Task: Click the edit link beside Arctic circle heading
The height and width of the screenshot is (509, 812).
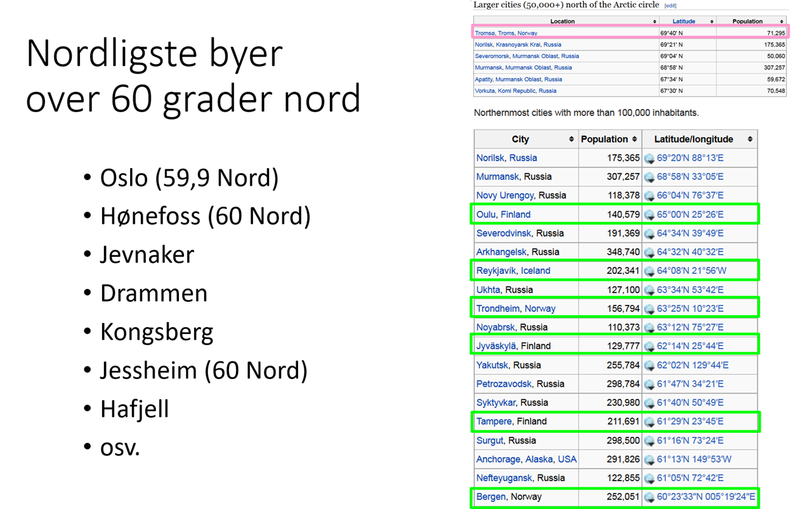Action: [x=670, y=6]
